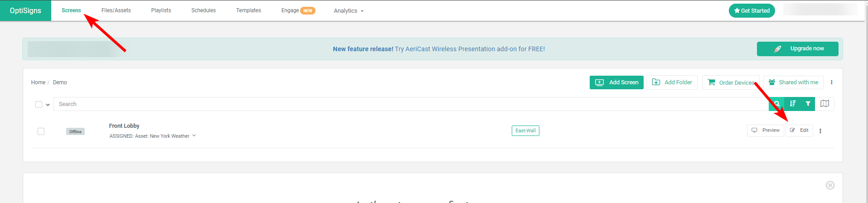Select the Front Lobby screen checkbox

click(41, 131)
